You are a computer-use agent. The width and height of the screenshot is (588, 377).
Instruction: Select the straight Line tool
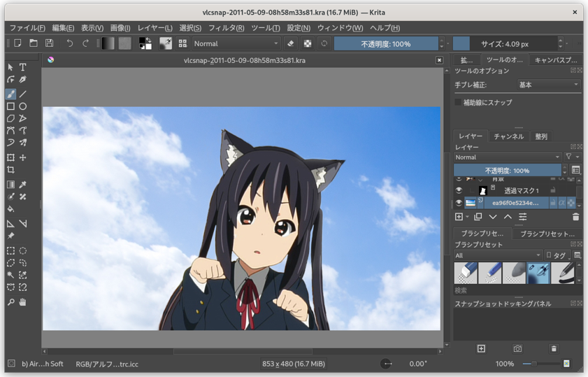pos(23,94)
